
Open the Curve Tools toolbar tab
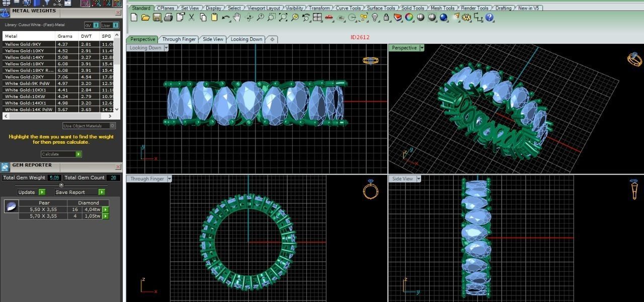pyautogui.click(x=348, y=8)
